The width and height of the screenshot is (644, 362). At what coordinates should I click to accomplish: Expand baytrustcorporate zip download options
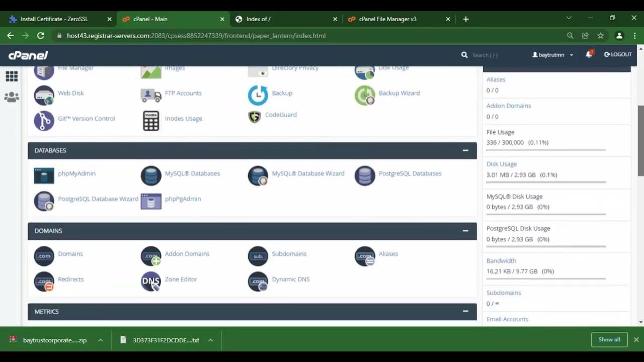pyautogui.click(x=101, y=340)
